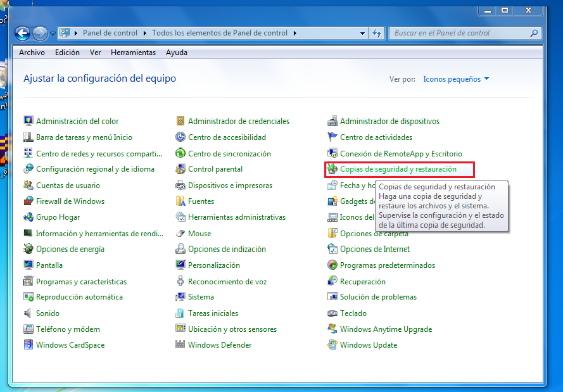The image size is (563, 392).
Task: Click the Forward navigation arrow button
Action: (x=40, y=34)
